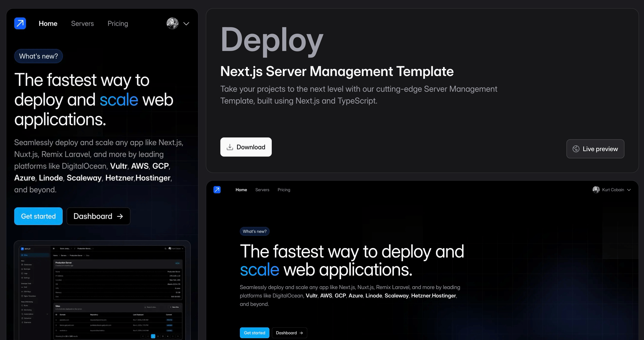The width and height of the screenshot is (644, 340).
Task: Expand the Automations item in the sidebar
Action: click(x=48, y=314)
